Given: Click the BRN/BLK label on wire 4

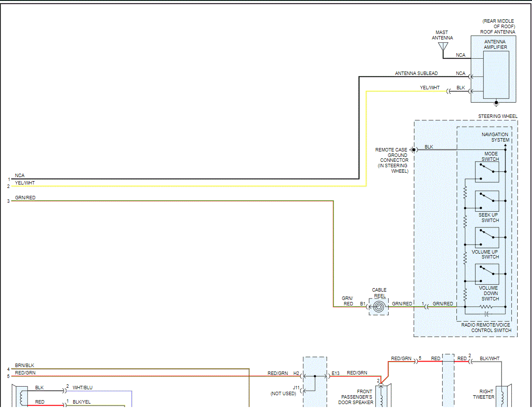Looking at the screenshot, I should pos(25,366).
